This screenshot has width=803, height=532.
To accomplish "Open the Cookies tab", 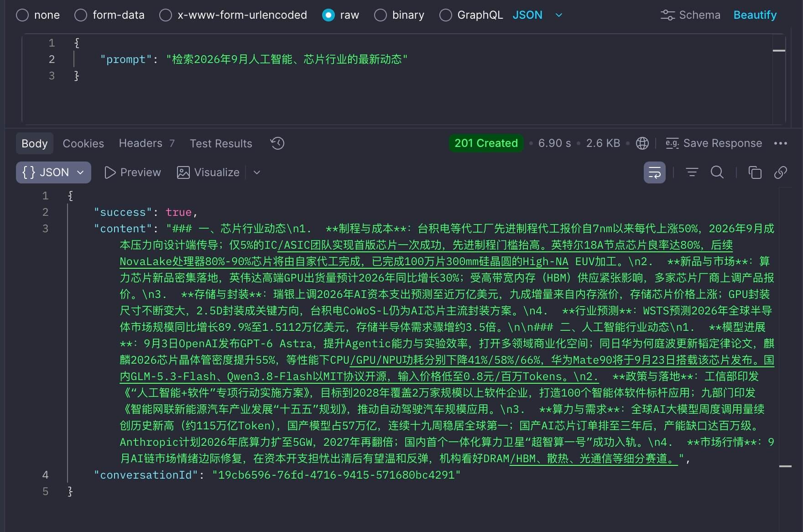I will click(83, 143).
